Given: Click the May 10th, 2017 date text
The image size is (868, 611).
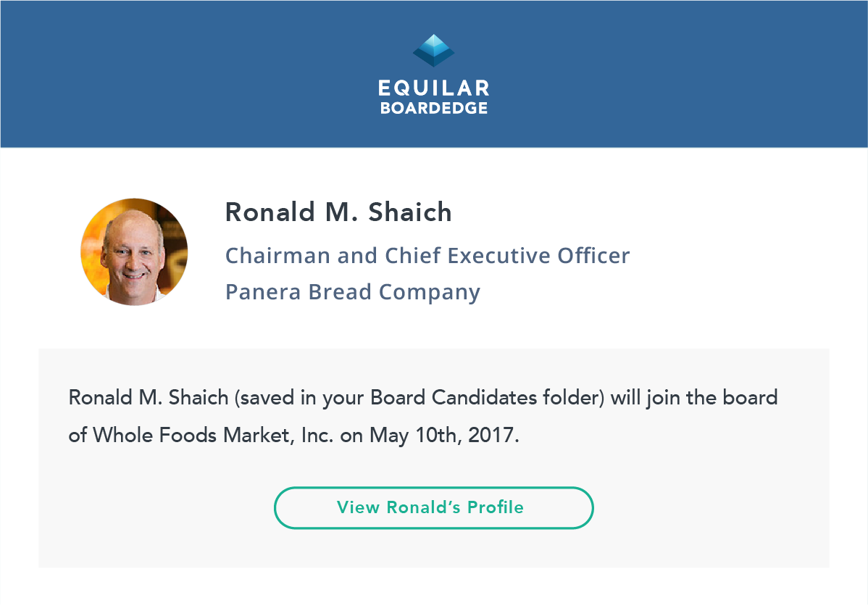Looking at the screenshot, I should pyautogui.click(x=444, y=436).
